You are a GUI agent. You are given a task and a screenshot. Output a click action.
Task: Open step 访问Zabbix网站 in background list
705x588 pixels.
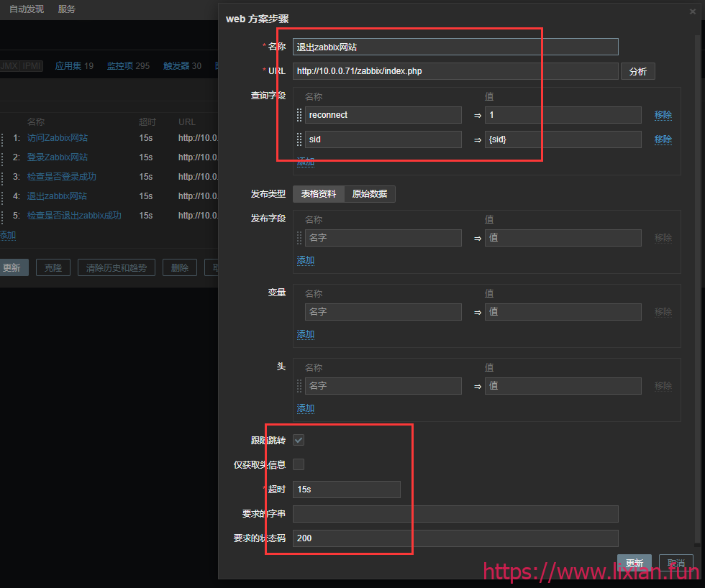[x=57, y=138]
